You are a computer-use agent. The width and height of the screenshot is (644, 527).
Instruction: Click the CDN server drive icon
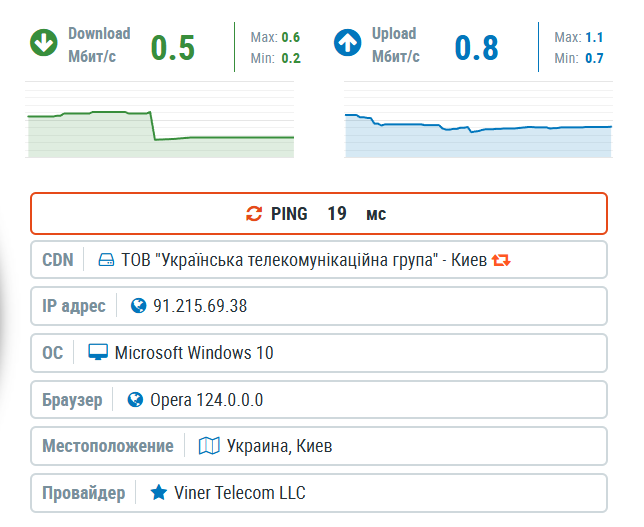pos(106,260)
